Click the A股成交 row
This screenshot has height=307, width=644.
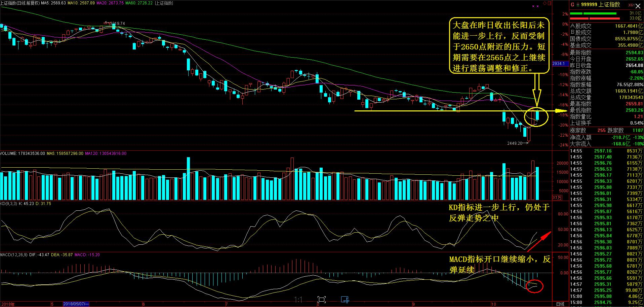(x=606, y=26)
